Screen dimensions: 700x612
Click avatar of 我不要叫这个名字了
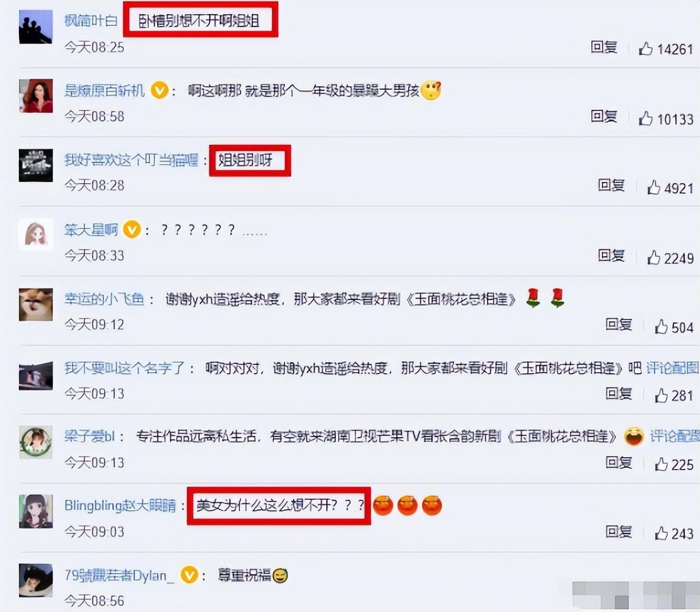35,376
